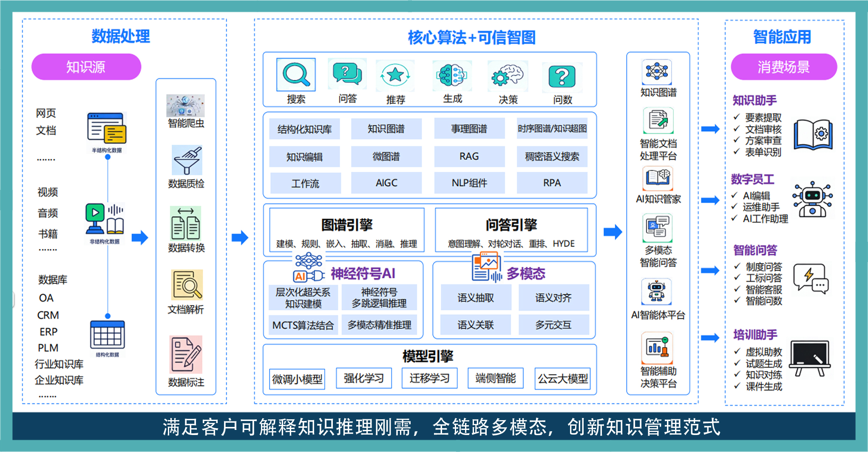The width and height of the screenshot is (868, 452).
Task: Select the NLP组件 block
Action: click(x=469, y=183)
